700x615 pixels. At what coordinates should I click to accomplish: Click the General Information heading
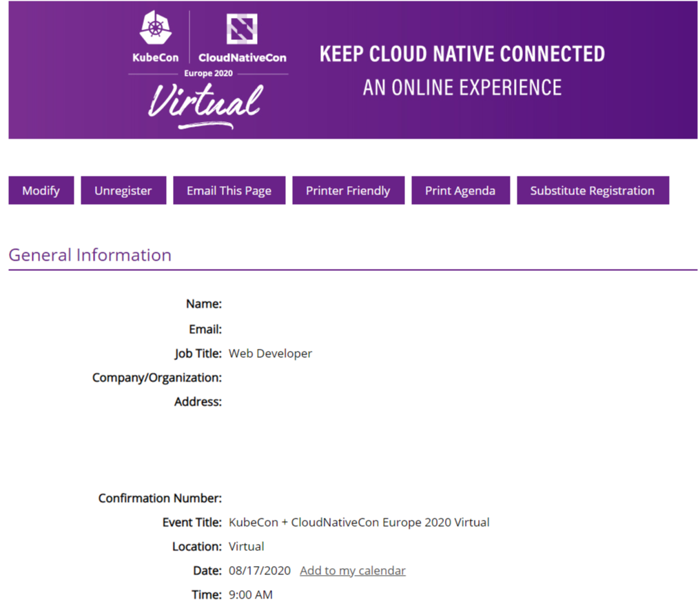click(90, 255)
